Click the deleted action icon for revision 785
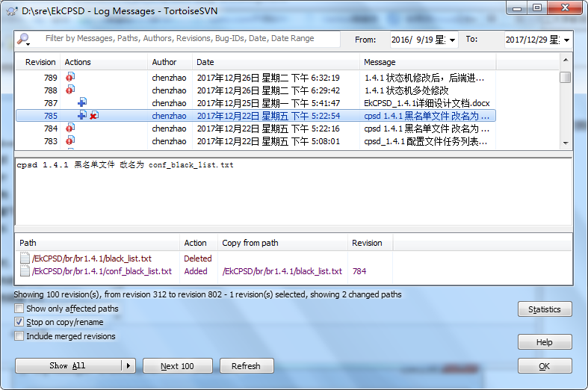Screen dimensions: 588x390 click(x=94, y=115)
